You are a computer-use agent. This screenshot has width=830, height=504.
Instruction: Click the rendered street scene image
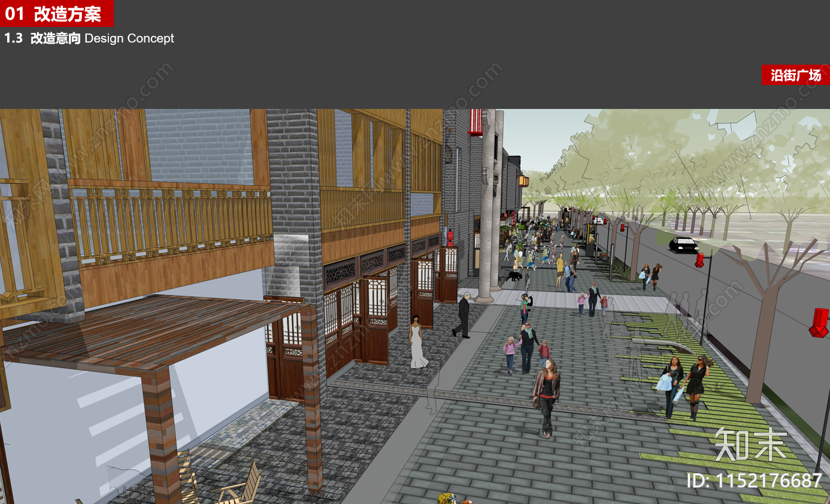coord(415,306)
